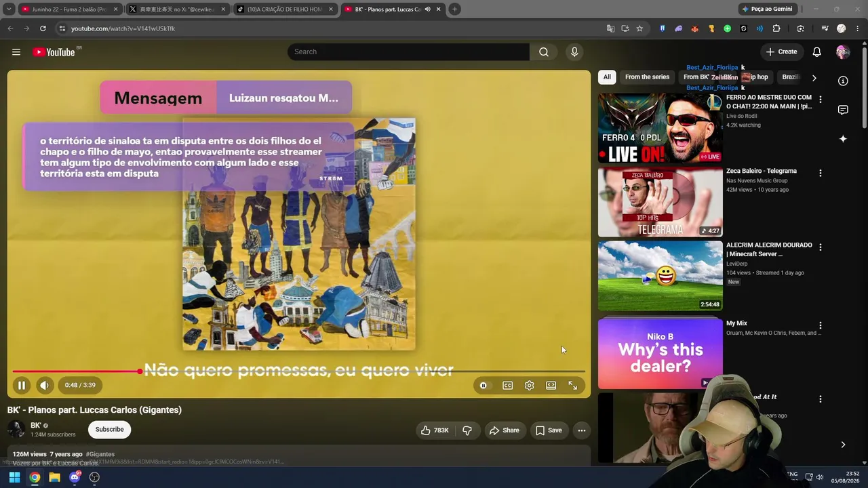The image size is (868, 488).
Task: Open the Niko B mix thumbnail
Action: point(660,353)
